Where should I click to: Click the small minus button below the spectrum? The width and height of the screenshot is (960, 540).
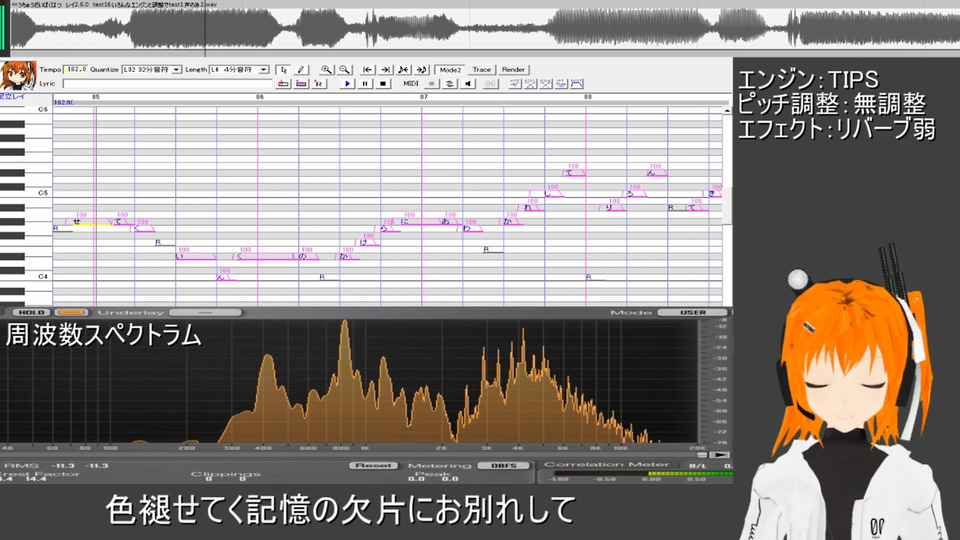pyautogui.click(x=702, y=455)
